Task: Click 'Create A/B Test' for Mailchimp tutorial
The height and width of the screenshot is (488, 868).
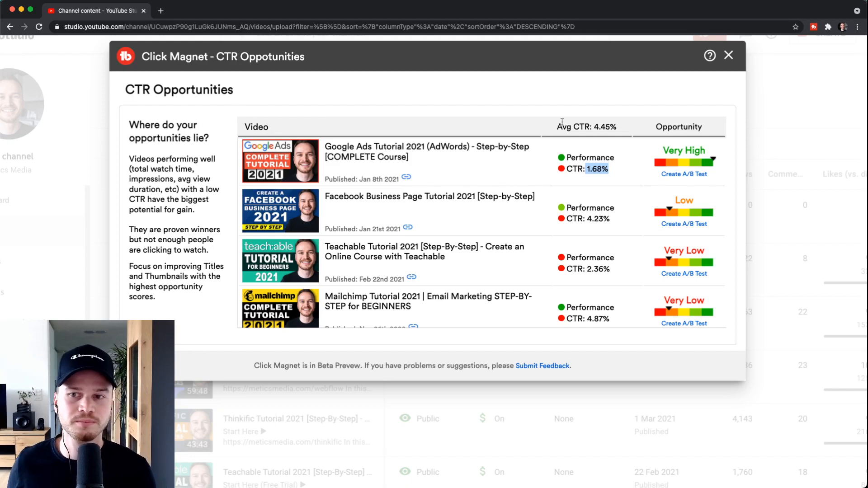Action: point(684,323)
